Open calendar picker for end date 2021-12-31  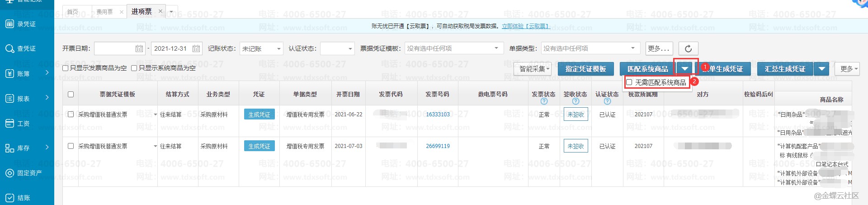[196, 48]
